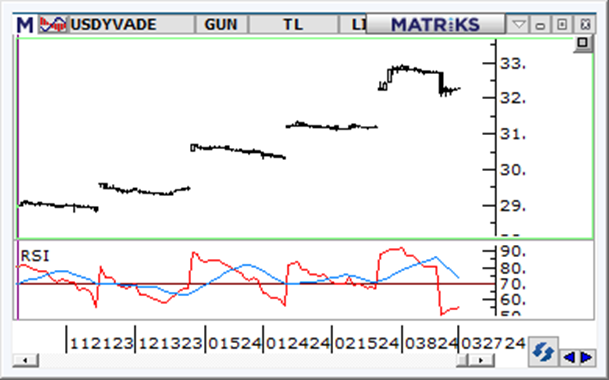
Task: Click the blue refresh arrows icon
Action: (543, 352)
